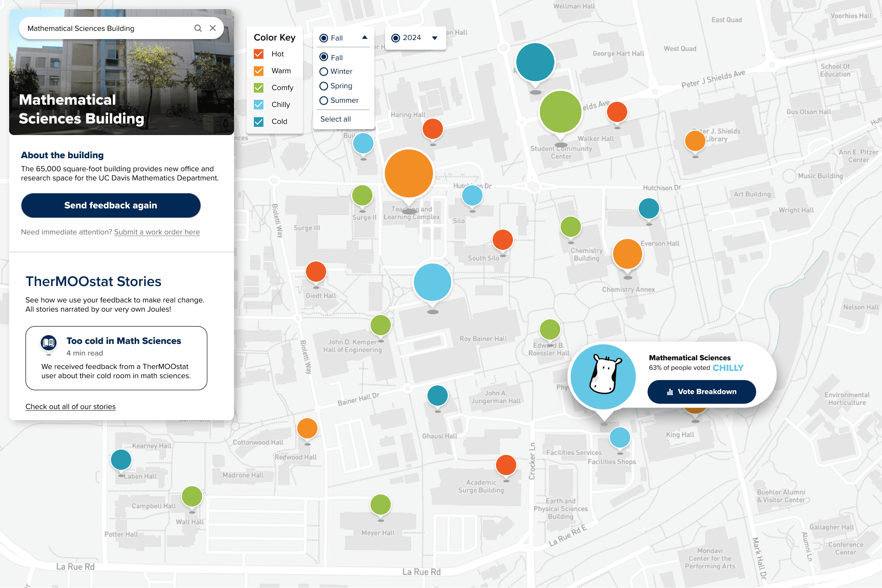Click the Nelson Hall map label
The image size is (882, 588).
point(861,307)
